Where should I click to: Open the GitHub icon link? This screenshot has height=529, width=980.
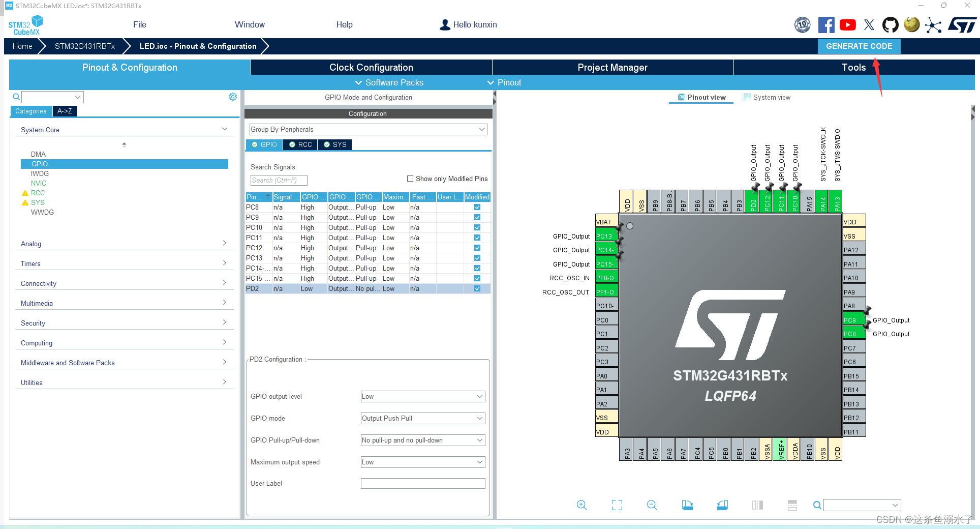pos(890,25)
